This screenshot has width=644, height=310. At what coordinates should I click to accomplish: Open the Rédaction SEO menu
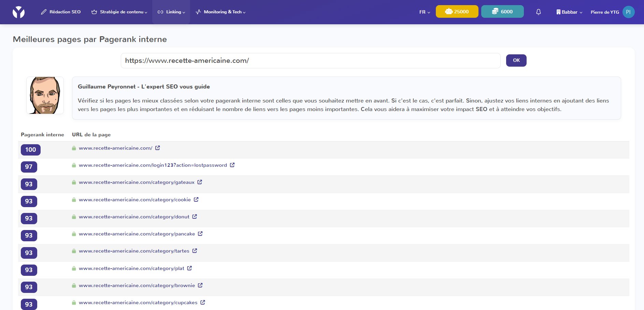click(x=61, y=12)
